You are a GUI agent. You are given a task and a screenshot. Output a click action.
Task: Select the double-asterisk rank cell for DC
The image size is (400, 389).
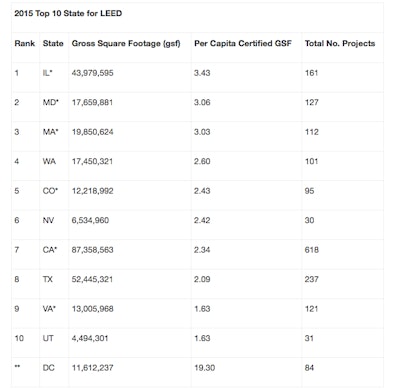coord(17,367)
